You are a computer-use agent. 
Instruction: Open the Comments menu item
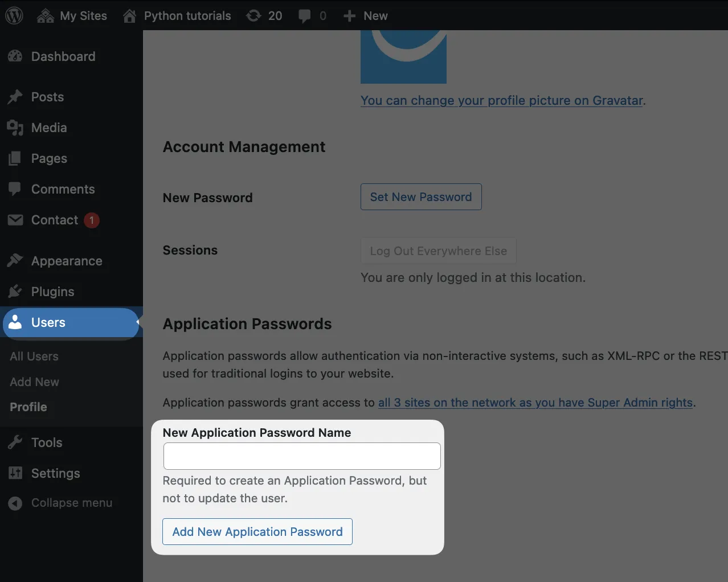coord(63,189)
